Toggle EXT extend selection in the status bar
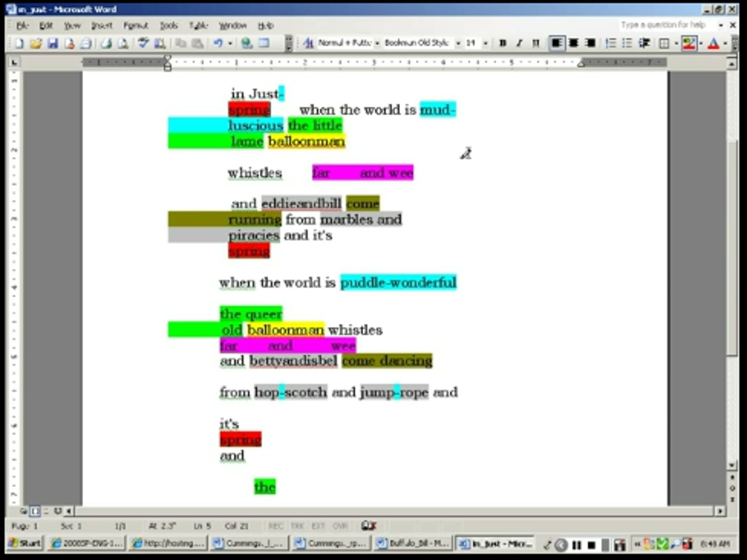Viewport: 747px width, 560px height. (x=318, y=526)
